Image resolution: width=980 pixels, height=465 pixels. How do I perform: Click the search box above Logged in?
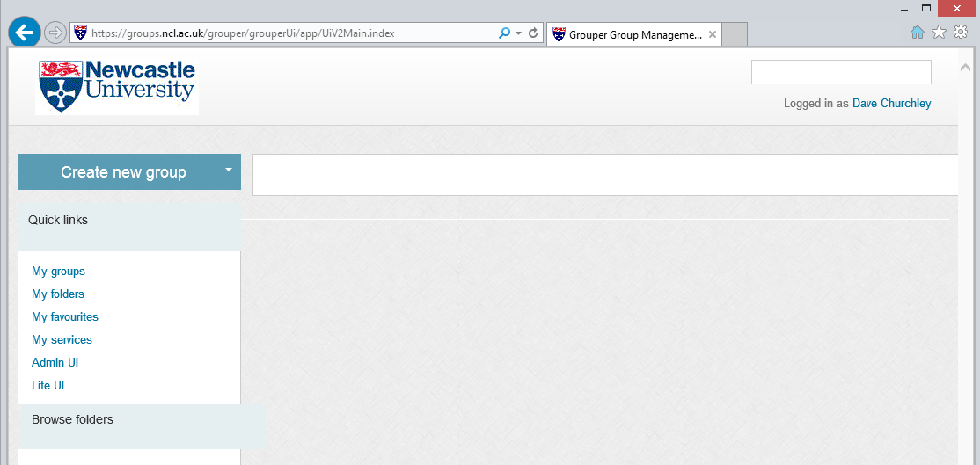[x=840, y=72]
